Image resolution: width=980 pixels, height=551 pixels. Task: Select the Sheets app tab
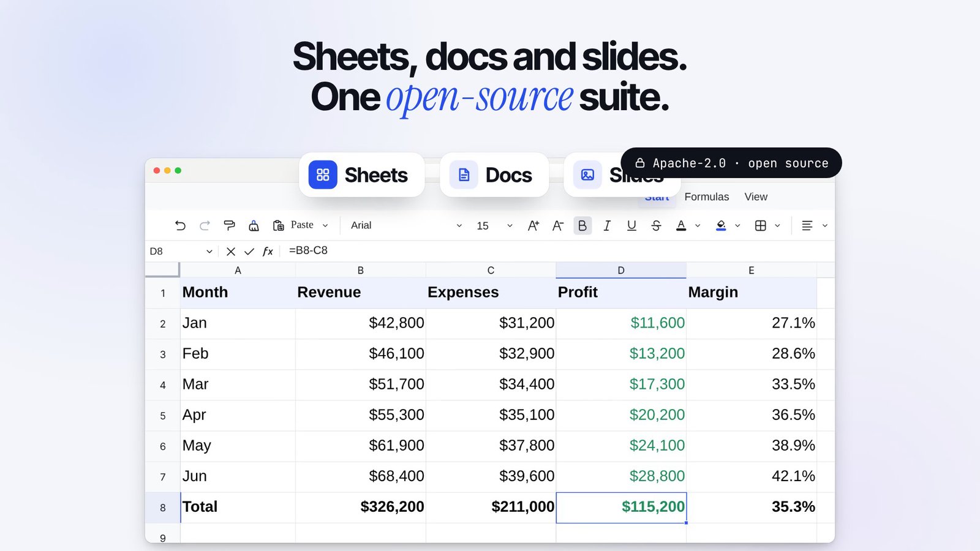tap(362, 175)
